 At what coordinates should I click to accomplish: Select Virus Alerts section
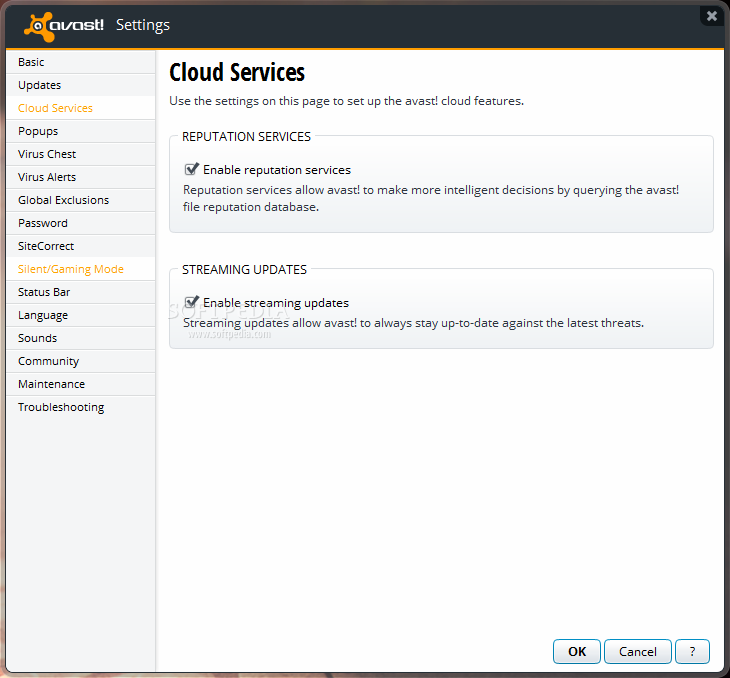(81, 177)
